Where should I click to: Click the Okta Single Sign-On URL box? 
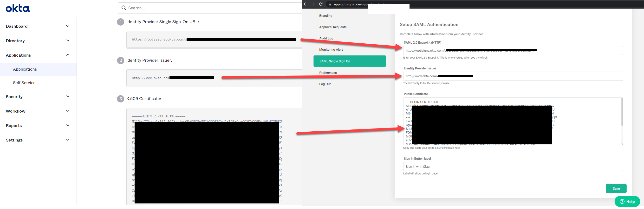(x=214, y=40)
